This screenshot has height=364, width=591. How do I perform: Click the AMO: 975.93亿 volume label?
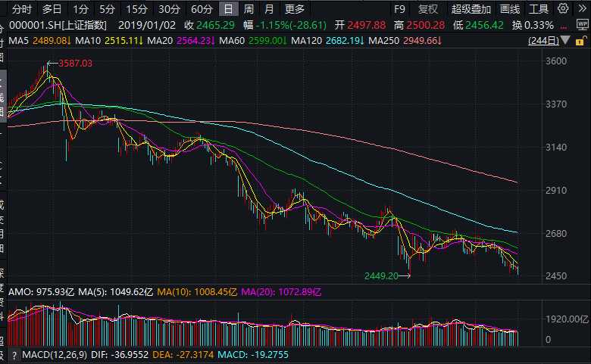pyautogui.click(x=42, y=292)
